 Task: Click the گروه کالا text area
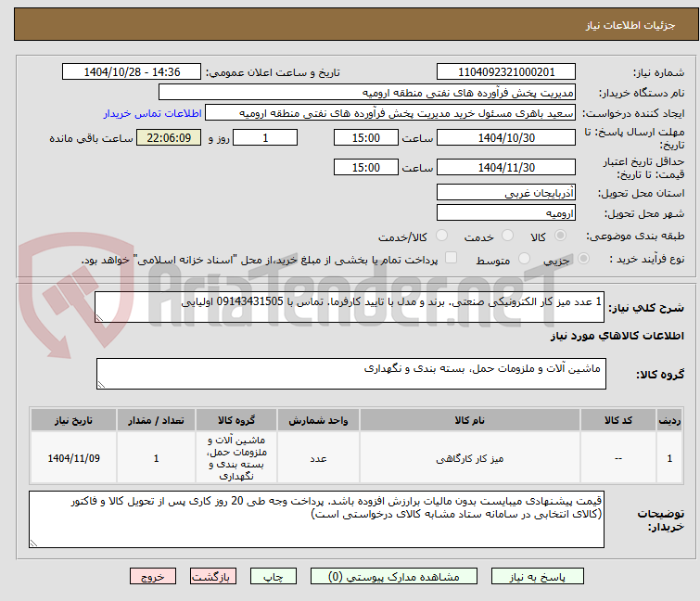coord(350,374)
